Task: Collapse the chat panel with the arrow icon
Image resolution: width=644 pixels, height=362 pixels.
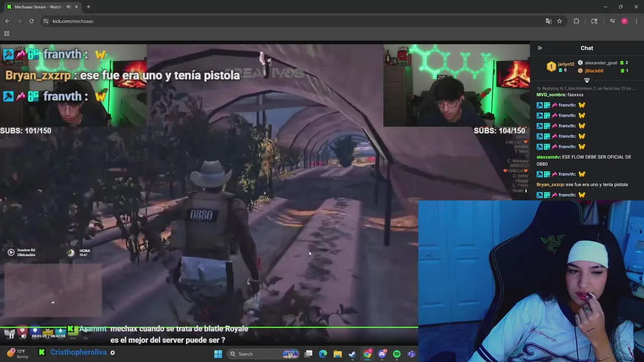Action: [x=540, y=48]
